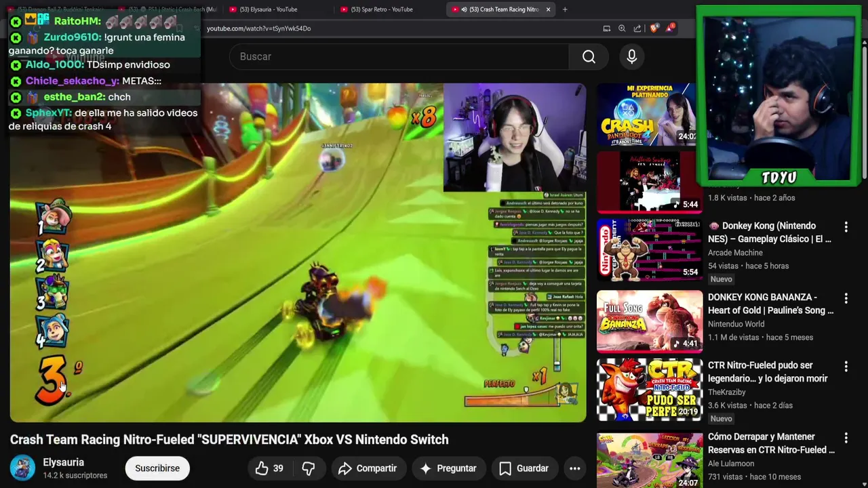868x488 pixels.
Task: Open options menu for Donkey Kong Bananza video
Action: (846, 298)
